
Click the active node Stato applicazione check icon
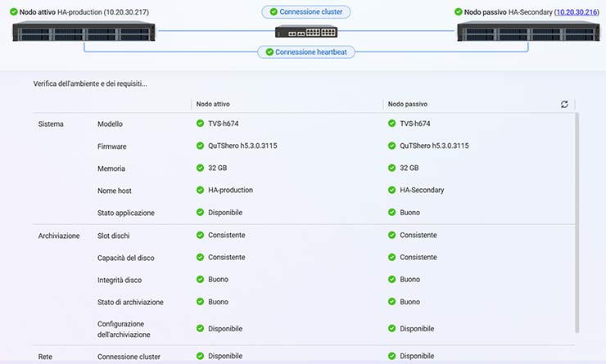(200, 212)
